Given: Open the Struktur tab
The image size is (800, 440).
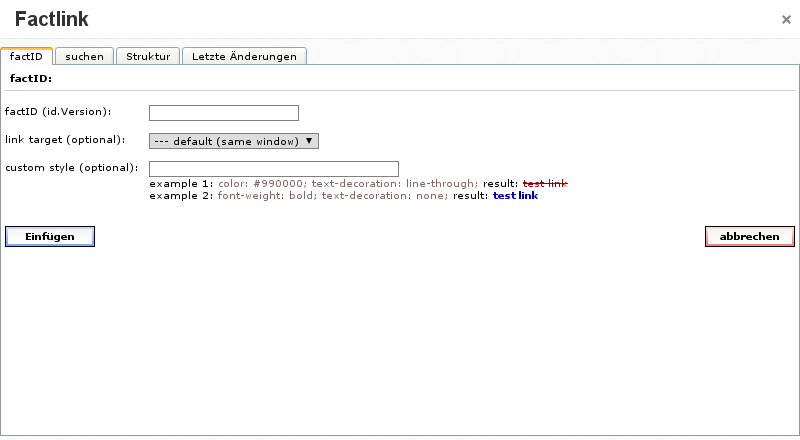Looking at the screenshot, I should pyautogui.click(x=148, y=57).
